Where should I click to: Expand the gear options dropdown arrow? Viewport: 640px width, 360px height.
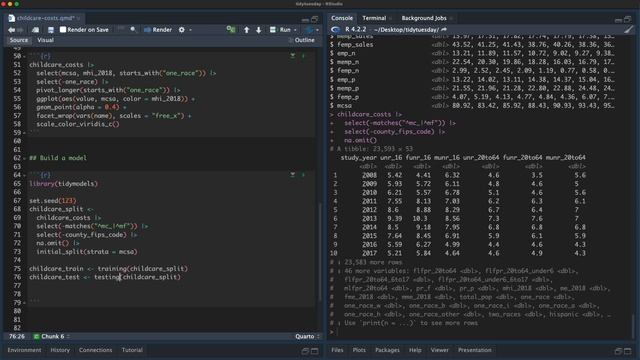coord(190,30)
